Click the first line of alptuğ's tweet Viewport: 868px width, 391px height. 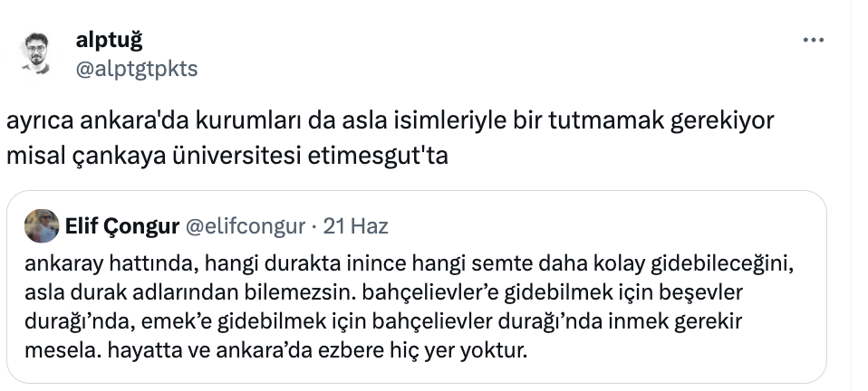pyautogui.click(x=391, y=121)
